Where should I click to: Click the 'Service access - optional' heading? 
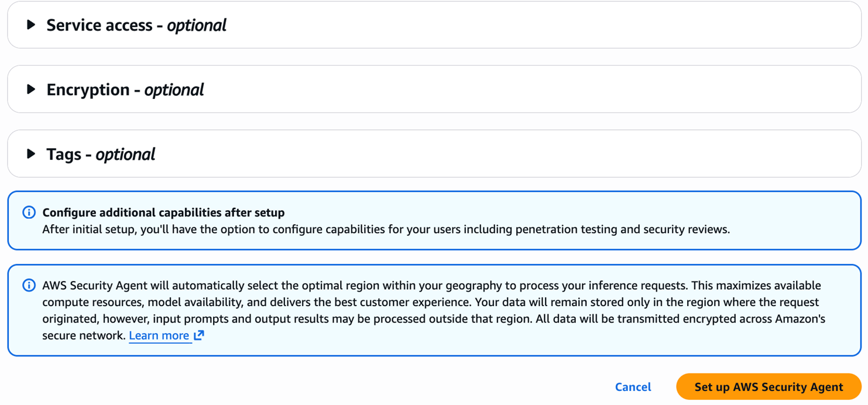pos(136,25)
